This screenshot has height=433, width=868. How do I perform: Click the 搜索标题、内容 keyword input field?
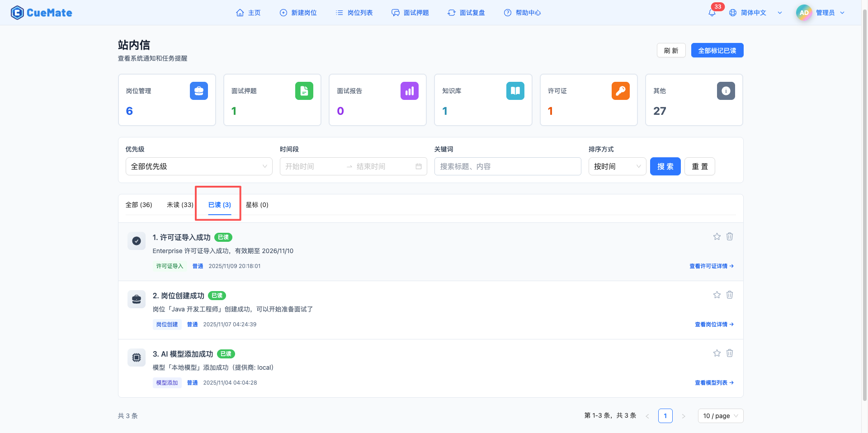507,166
